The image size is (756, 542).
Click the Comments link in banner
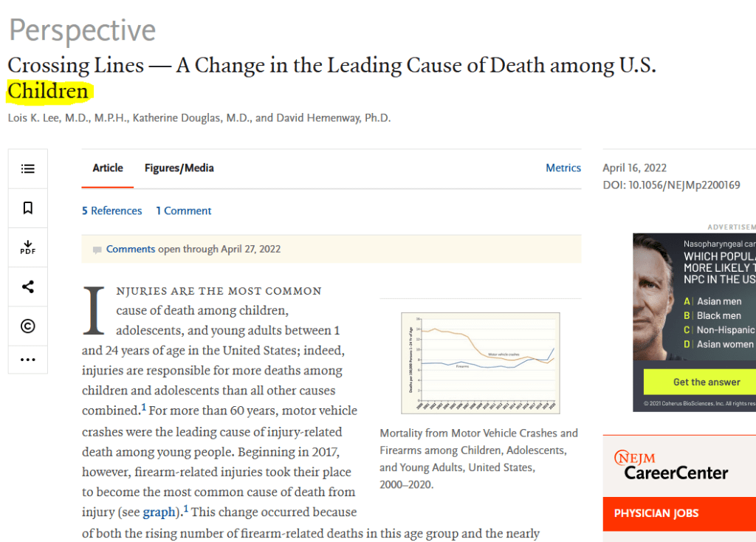pyautogui.click(x=131, y=250)
